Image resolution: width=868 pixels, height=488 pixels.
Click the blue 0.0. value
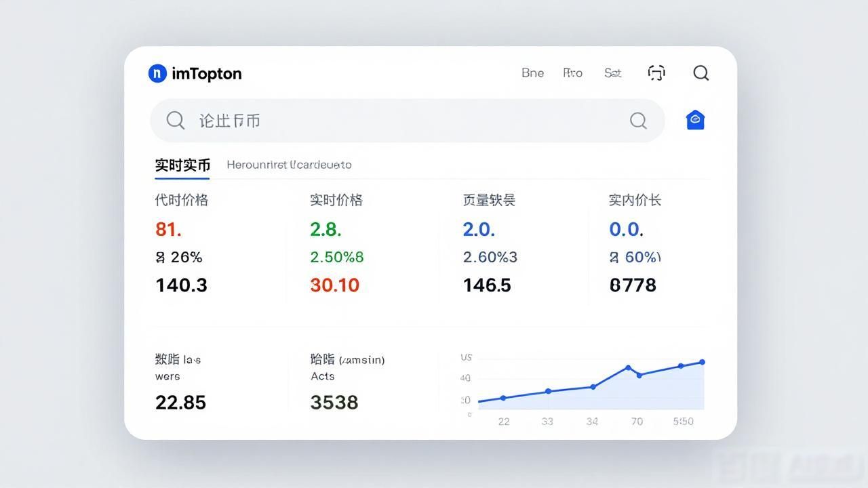point(626,229)
